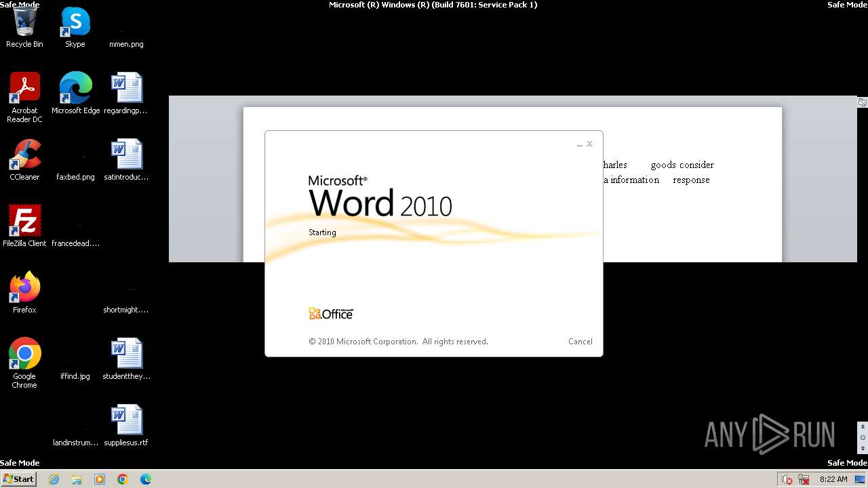This screenshot has height=488, width=868.
Task: Open Windows Media Player on taskbar
Action: 100,479
